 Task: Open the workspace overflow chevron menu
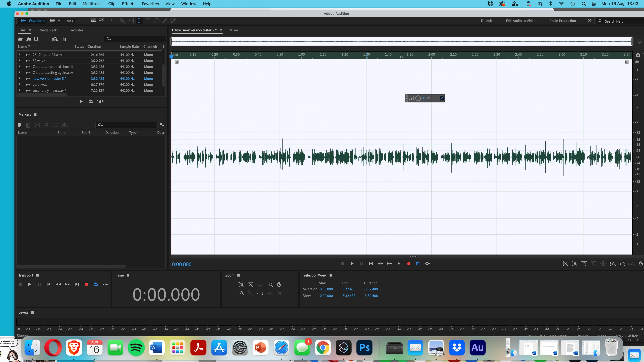click(590, 21)
